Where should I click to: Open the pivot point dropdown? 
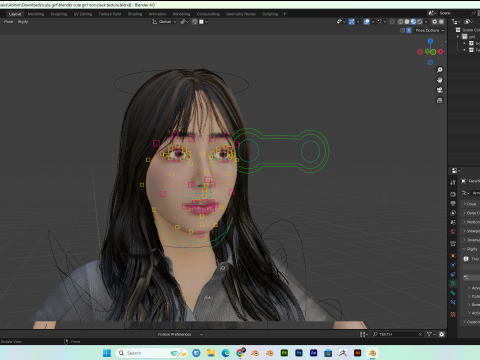[x=184, y=22]
